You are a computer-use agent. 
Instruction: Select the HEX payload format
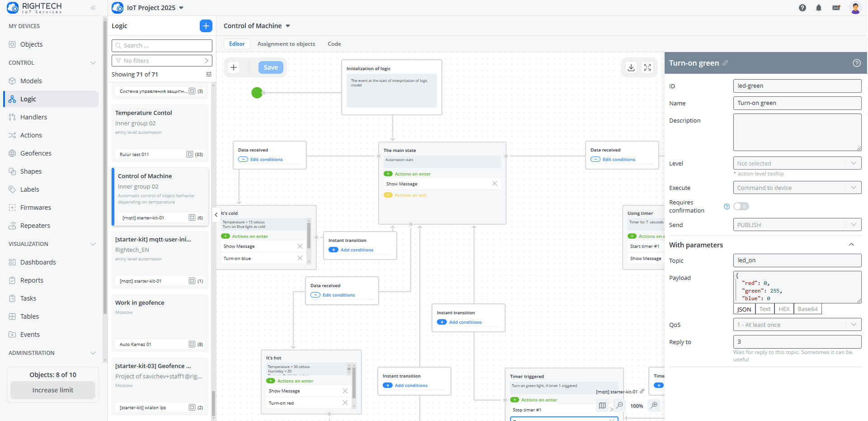(x=784, y=309)
